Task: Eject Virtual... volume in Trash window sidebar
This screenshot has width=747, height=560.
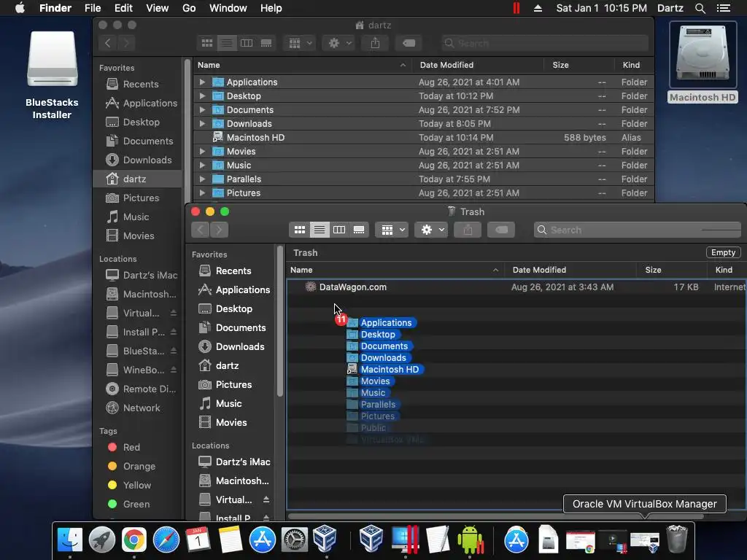Action: pos(266,499)
